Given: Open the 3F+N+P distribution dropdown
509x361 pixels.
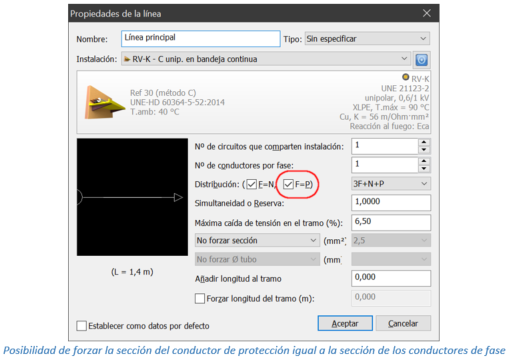Looking at the screenshot, I should pos(391,184).
